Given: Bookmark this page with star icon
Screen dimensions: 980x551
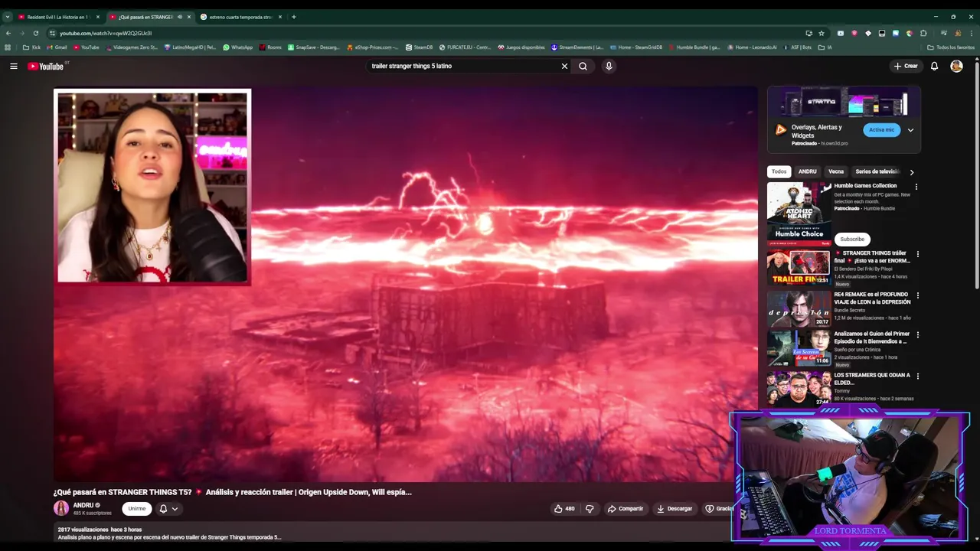Looking at the screenshot, I should (822, 33).
